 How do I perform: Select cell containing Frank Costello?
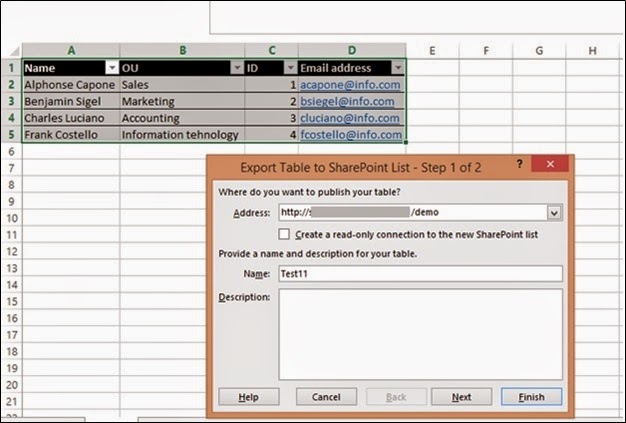(71, 135)
